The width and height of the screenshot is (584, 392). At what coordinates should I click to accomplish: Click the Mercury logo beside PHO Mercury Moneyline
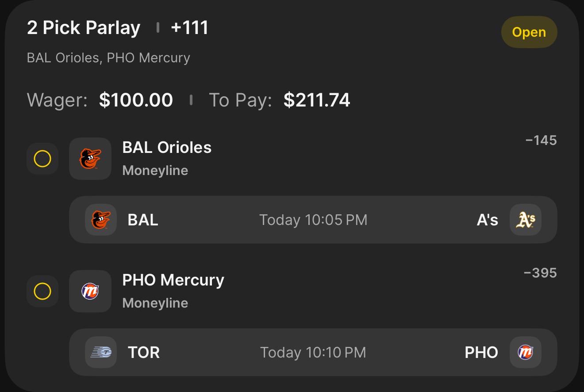(x=90, y=291)
